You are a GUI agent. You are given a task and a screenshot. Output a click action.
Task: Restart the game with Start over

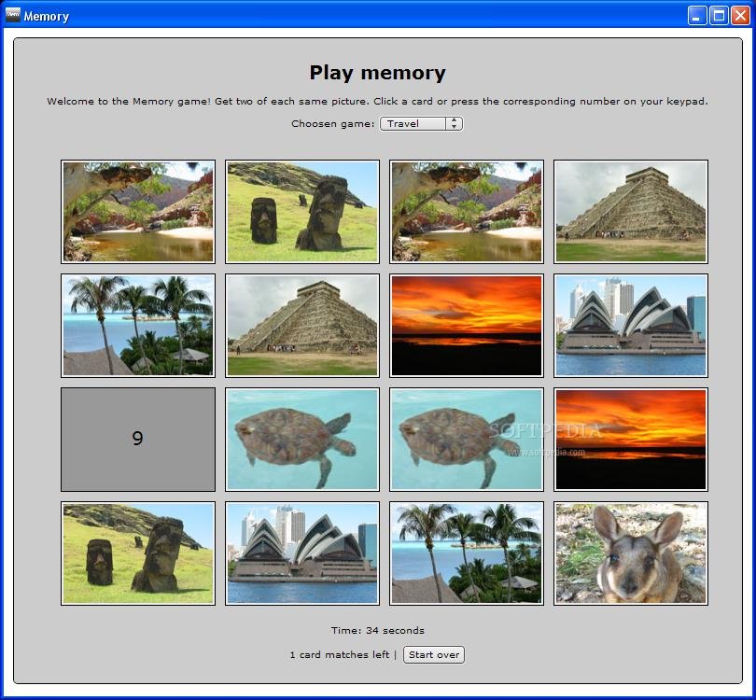433,654
